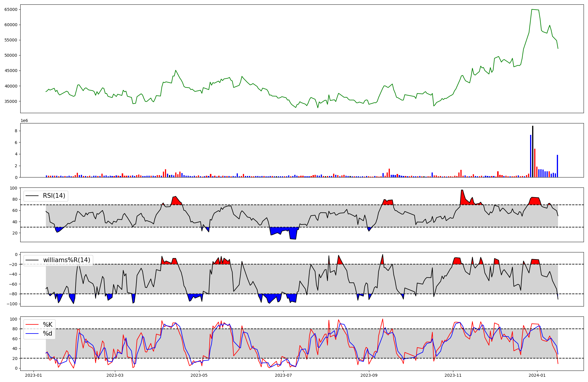Click the -100 tick on Williams %R axis
Screen dimensions: 588x382
click(x=12, y=304)
